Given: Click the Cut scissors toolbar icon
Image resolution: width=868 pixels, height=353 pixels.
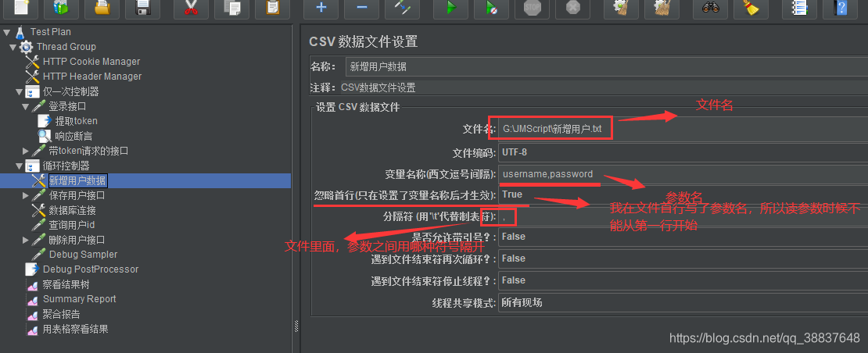Looking at the screenshot, I should click(191, 8).
